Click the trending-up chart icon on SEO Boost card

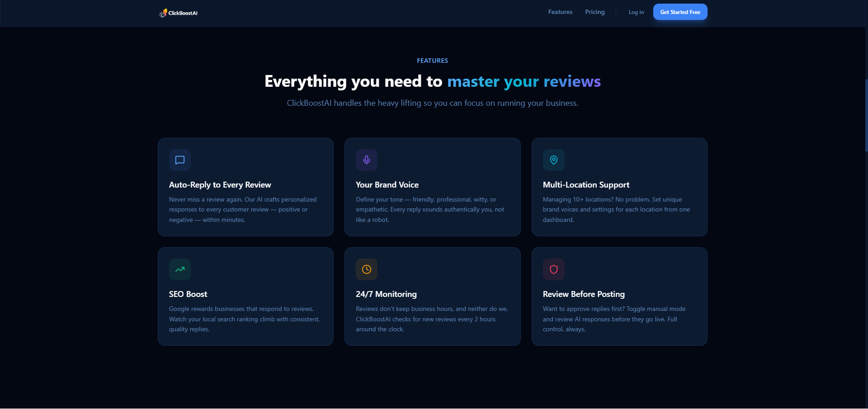pos(179,269)
